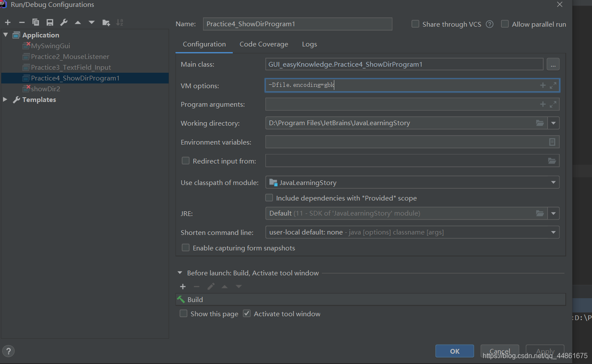Open the Working directory dropdown arrow

click(x=553, y=123)
